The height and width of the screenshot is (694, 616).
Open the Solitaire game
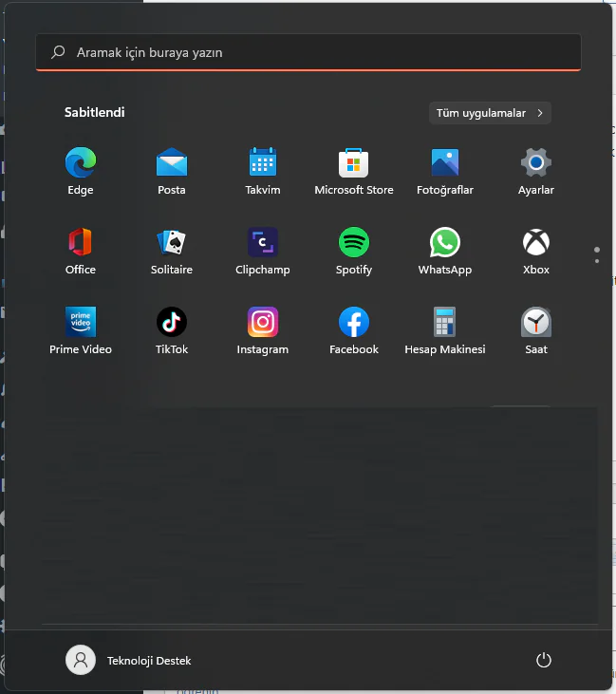click(x=172, y=251)
